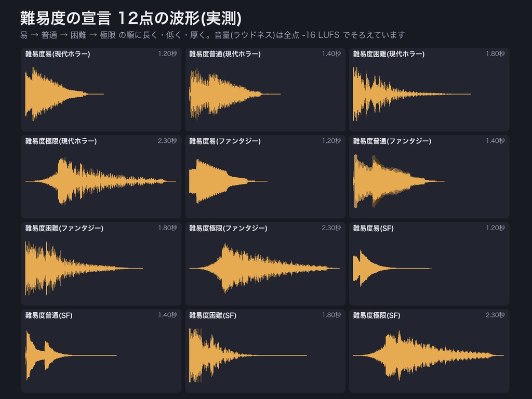Click the title 難易度極限(SF)

pos(377,315)
